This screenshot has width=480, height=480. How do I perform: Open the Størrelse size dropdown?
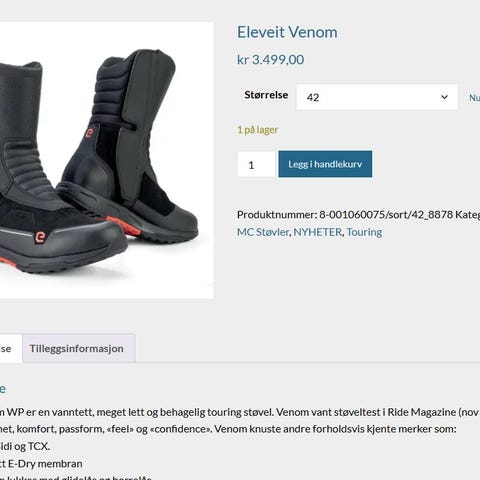[x=377, y=97]
